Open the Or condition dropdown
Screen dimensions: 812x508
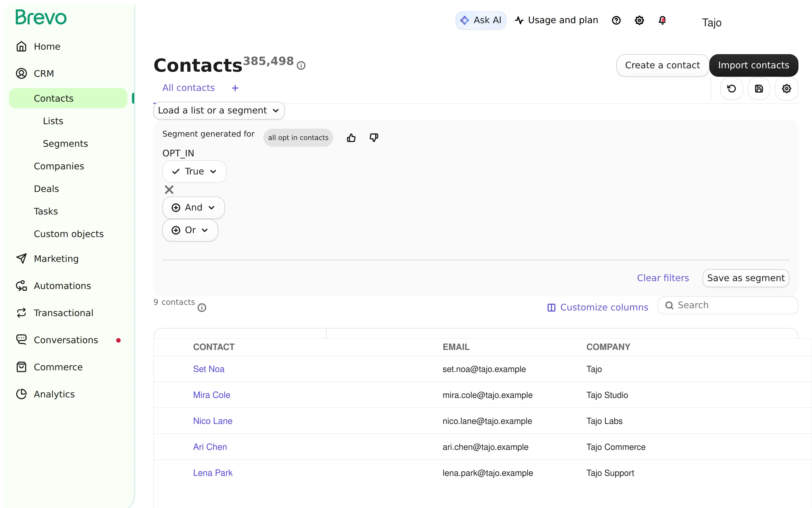point(190,230)
